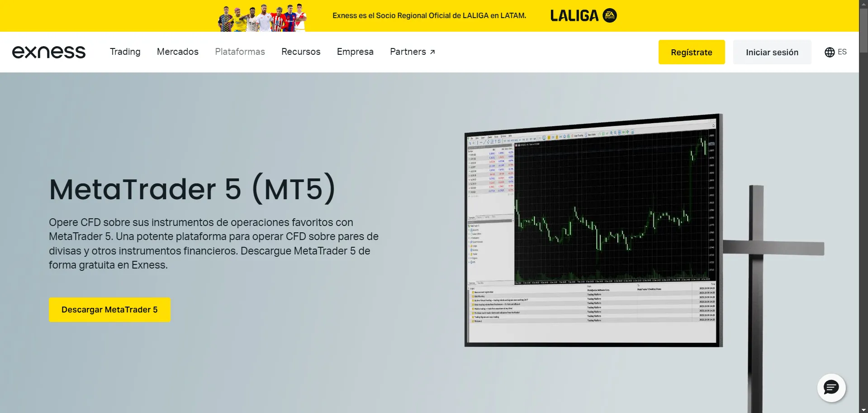Click Descargar MetaTrader 5 button
868x413 pixels.
point(109,310)
